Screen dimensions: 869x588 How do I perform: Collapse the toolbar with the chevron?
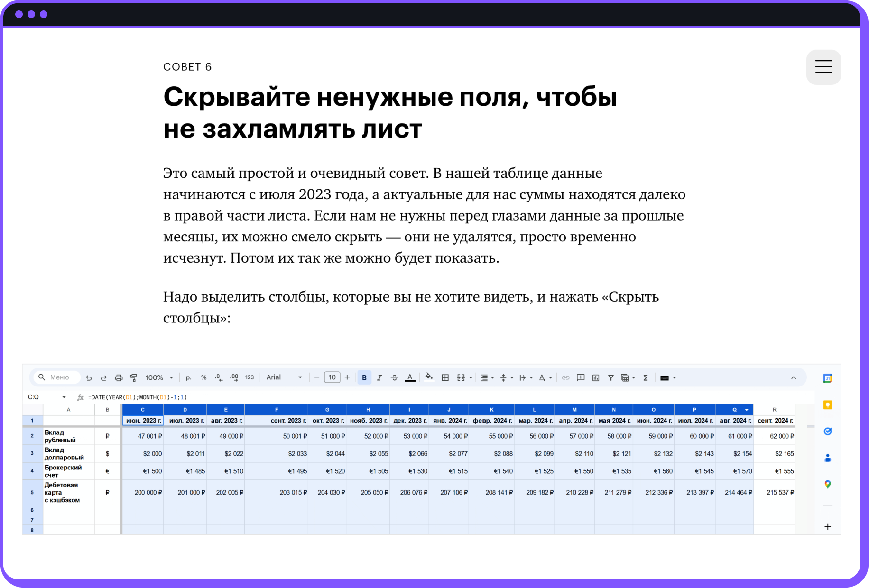coord(794,378)
